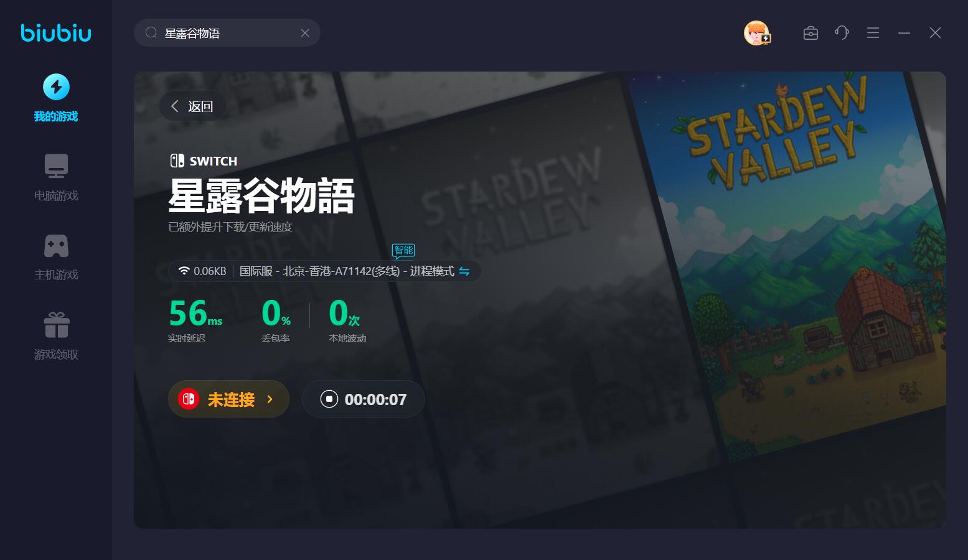Open the My Games lightning icon
The width and height of the screenshot is (968, 560).
56,87
